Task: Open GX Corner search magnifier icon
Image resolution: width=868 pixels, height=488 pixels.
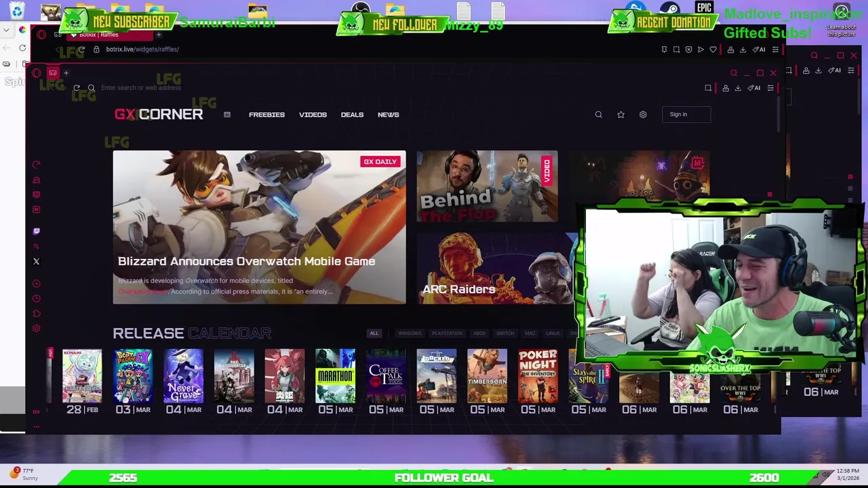Action: [598, 115]
